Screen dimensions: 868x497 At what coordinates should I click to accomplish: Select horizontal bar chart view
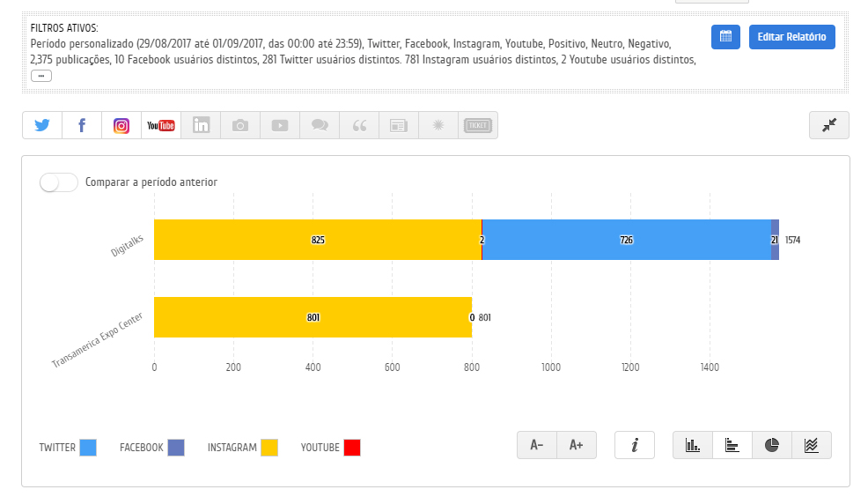tap(732, 445)
